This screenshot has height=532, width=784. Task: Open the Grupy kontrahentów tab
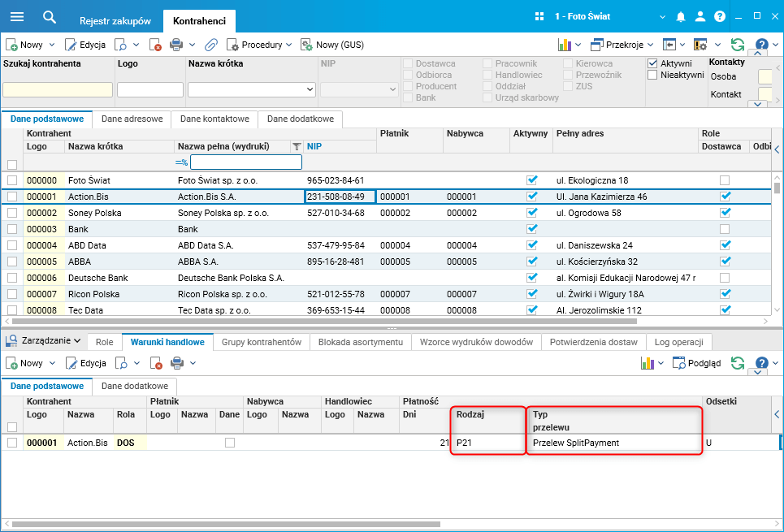point(262,342)
